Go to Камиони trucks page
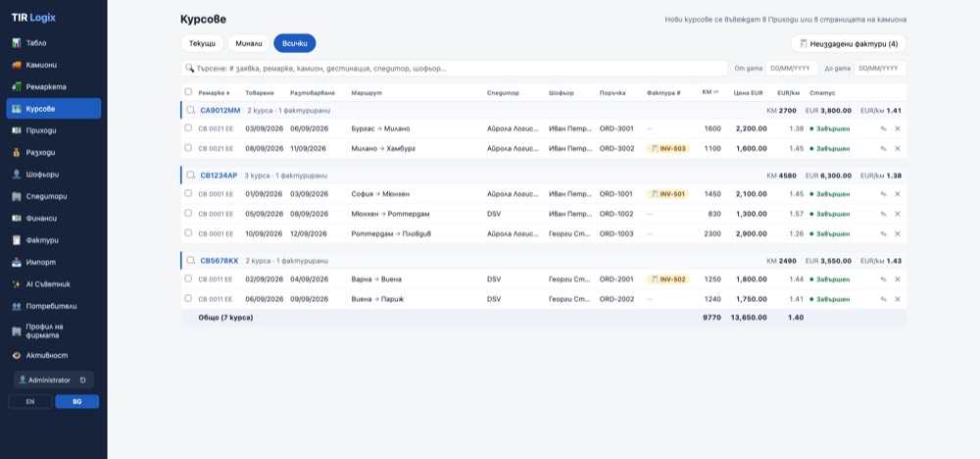This screenshot has width=980, height=459. pos(54,65)
